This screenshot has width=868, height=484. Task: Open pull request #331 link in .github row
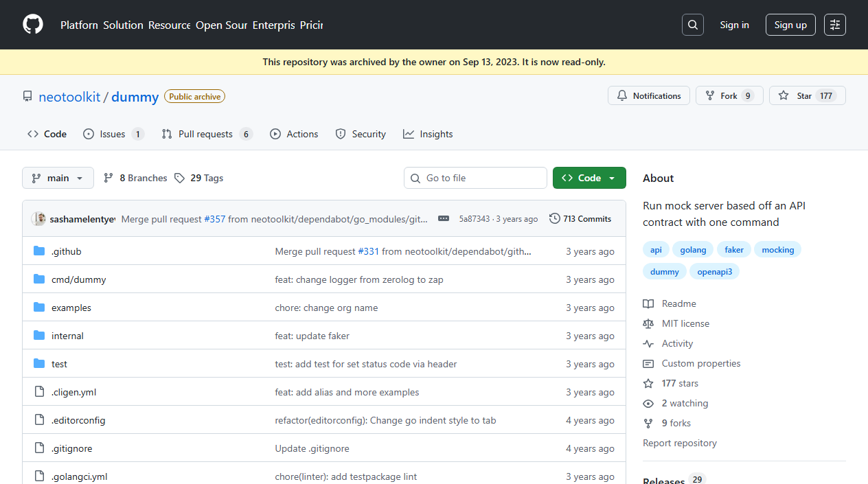point(368,251)
